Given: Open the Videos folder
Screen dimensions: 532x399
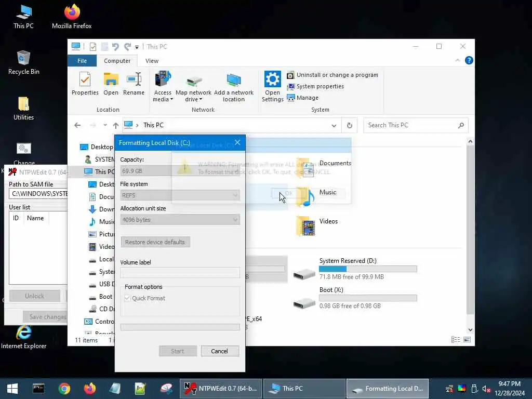Looking at the screenshot, I should point(316,226).
